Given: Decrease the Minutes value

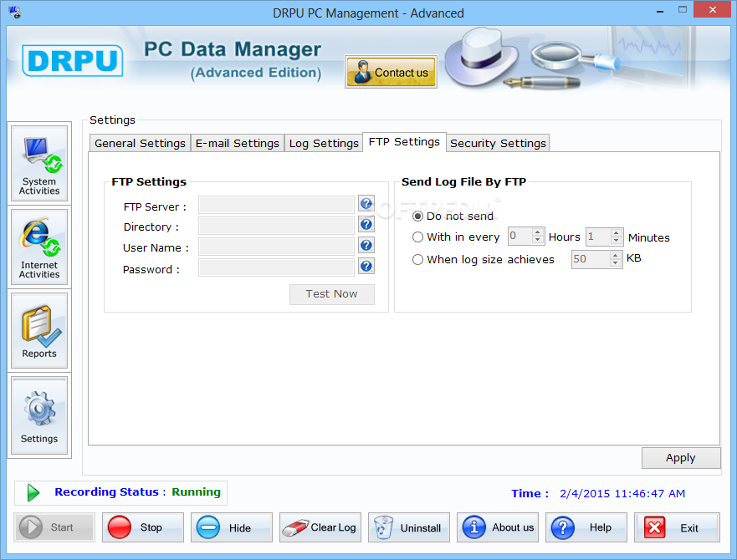Looking at the screenshot, I should [x=617, y=240].
